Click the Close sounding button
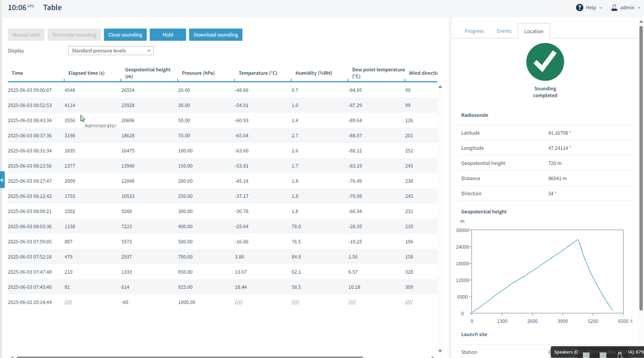Screen dimensions: 644x358 tap(125, 35)
